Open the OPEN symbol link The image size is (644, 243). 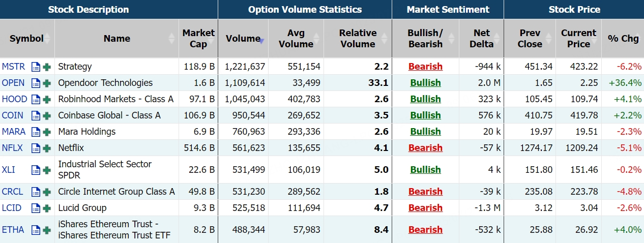(13, 83)
